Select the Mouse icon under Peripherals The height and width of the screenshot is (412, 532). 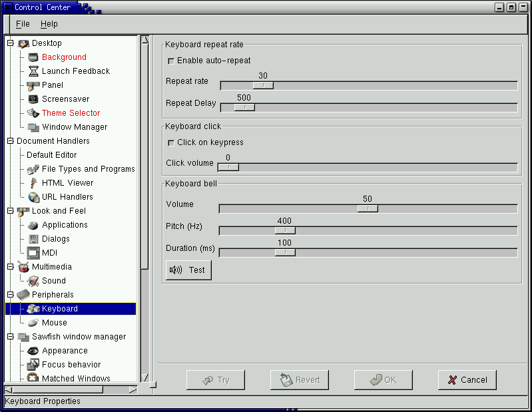tap(33, 323)
